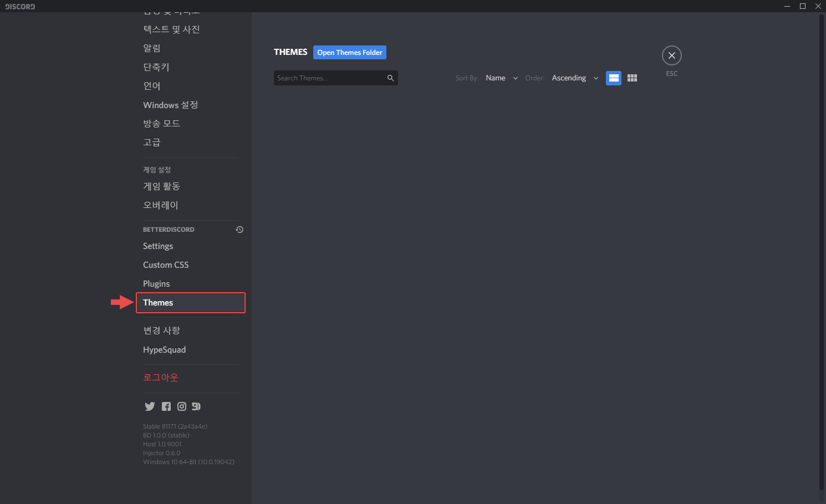Maximize the Discord window
Image resolution: width=826 pixels, height=504 pixels.
click(x=803, y=6)
